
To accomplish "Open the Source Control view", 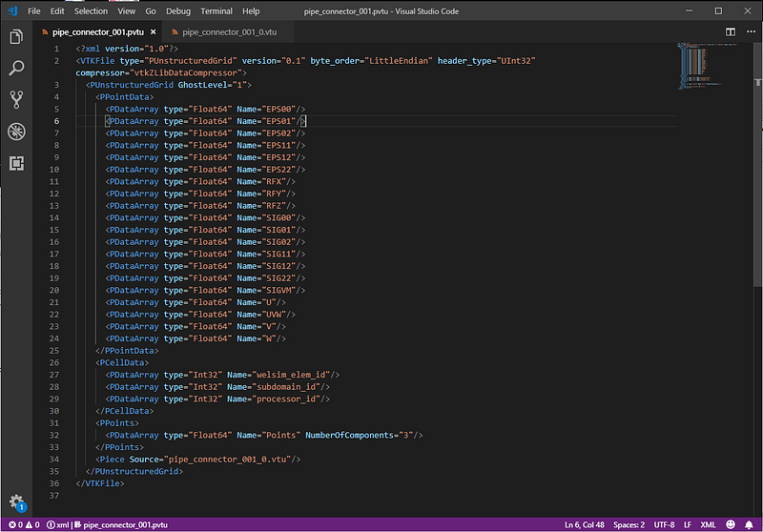I will [x=15, y=99].
